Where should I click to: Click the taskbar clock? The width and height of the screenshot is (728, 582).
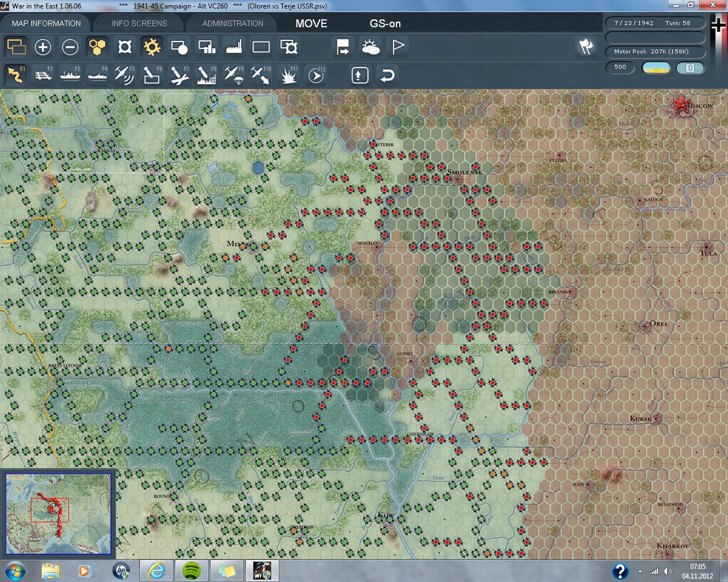698,571
